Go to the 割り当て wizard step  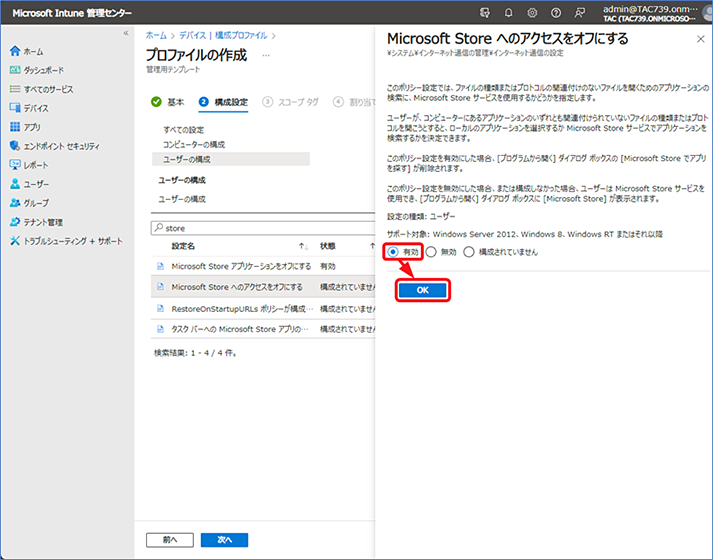pos(354,102)
